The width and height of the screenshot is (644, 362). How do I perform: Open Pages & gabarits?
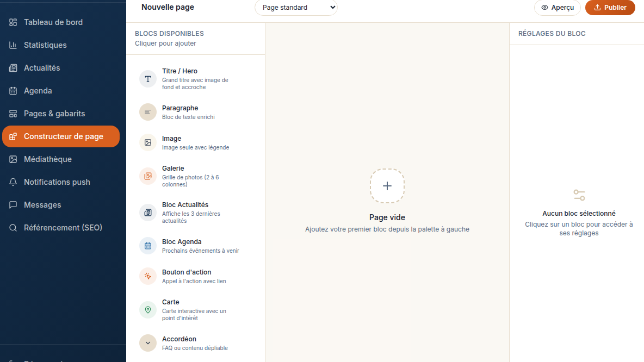coord(61,114)
